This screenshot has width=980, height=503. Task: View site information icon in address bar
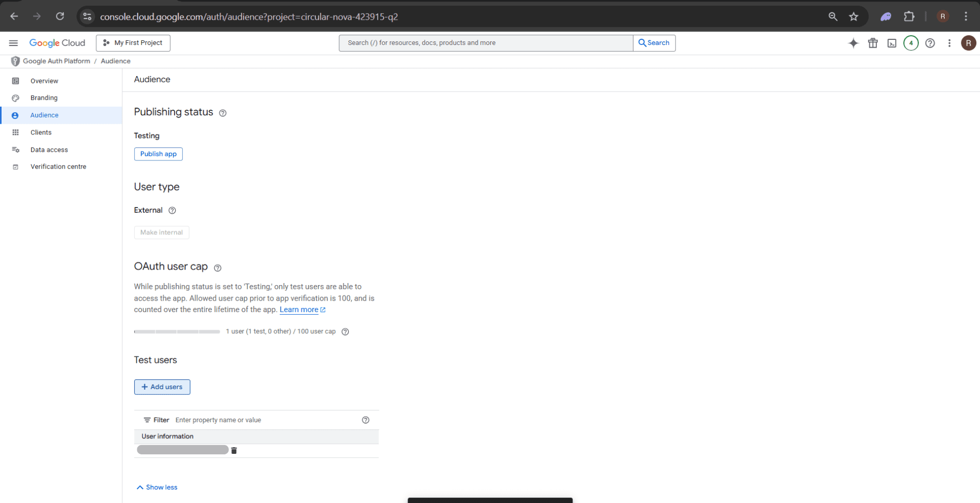[88, 17]
